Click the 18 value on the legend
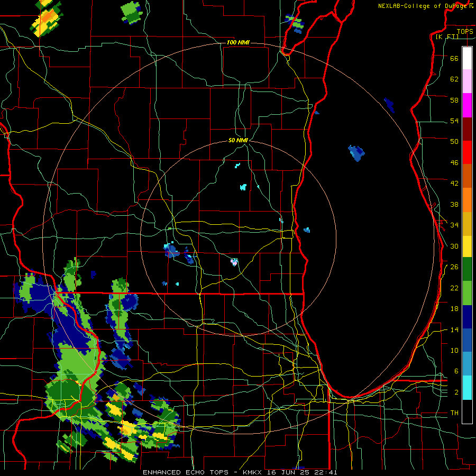This screenshot has height=476, width=476. pos(454,309)
